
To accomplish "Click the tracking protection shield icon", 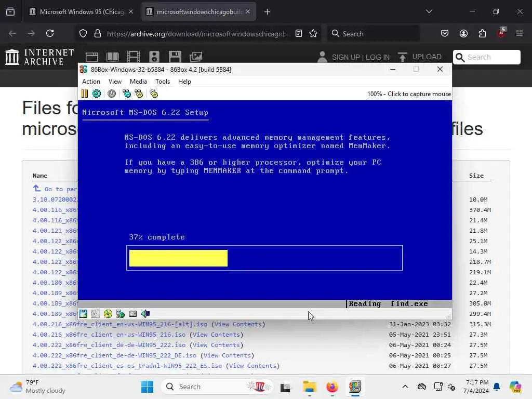I will 83,33.
